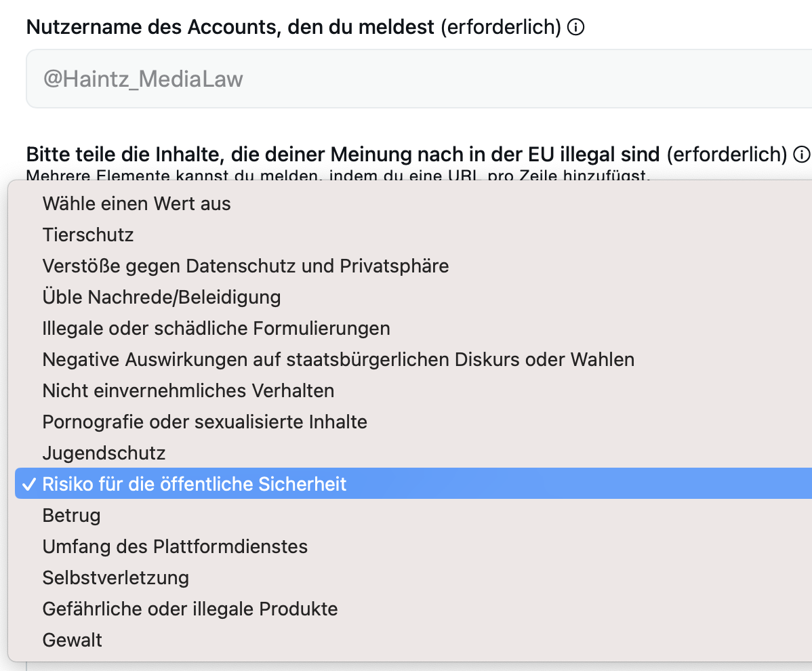
Task: Click the 'Nutzername des Accounts' field label
Action: [231, 28]
